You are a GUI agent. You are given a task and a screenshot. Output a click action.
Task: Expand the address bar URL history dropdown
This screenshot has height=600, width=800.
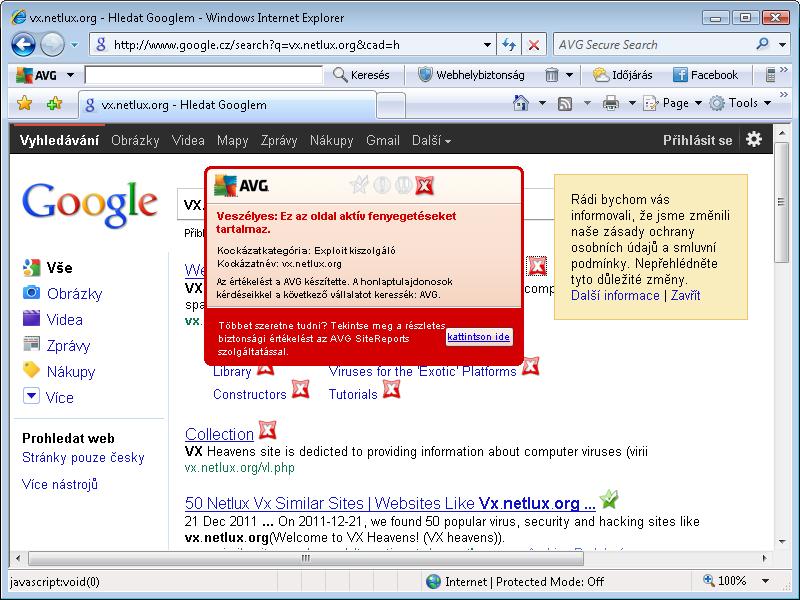click(487, 45)
